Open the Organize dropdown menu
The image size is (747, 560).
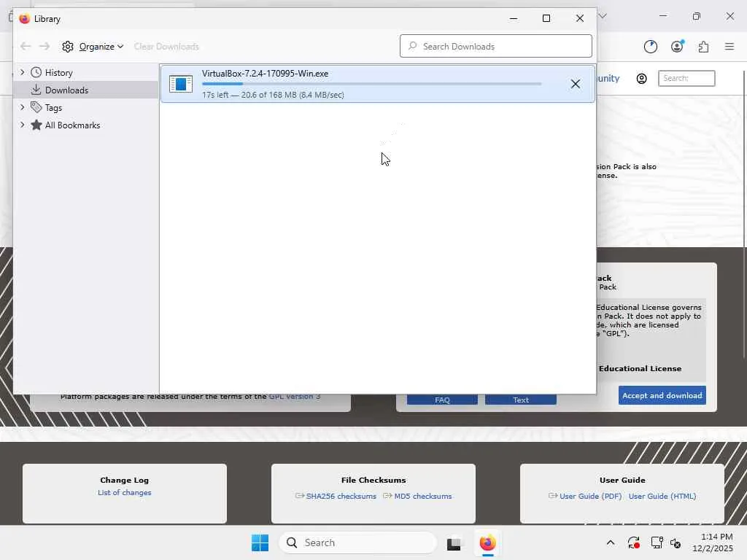tap(101, 46)
